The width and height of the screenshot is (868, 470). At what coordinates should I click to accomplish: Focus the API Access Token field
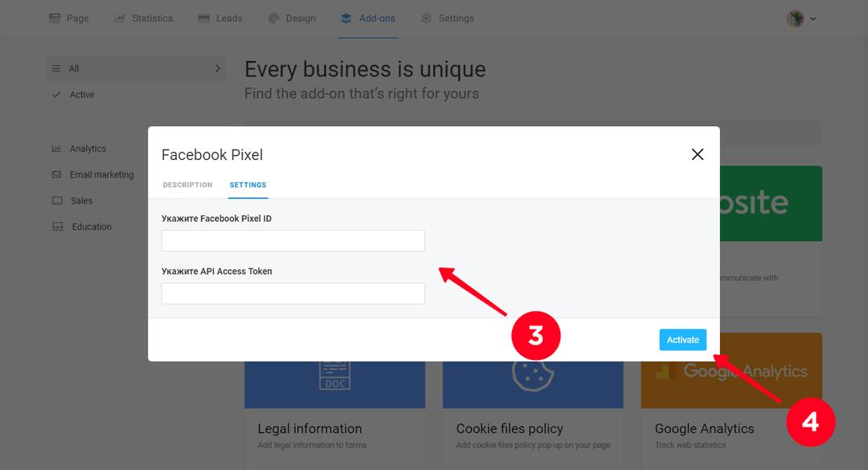[293, 293]
